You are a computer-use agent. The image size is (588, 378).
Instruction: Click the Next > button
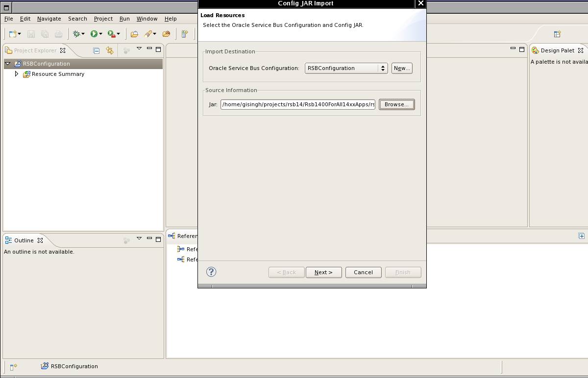[324, 272]
